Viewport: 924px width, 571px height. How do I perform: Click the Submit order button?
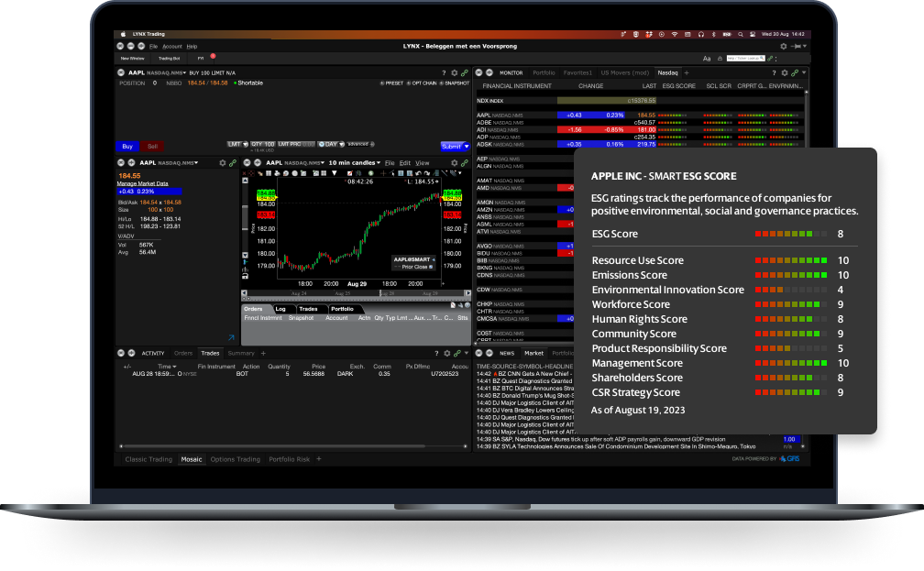451,146
